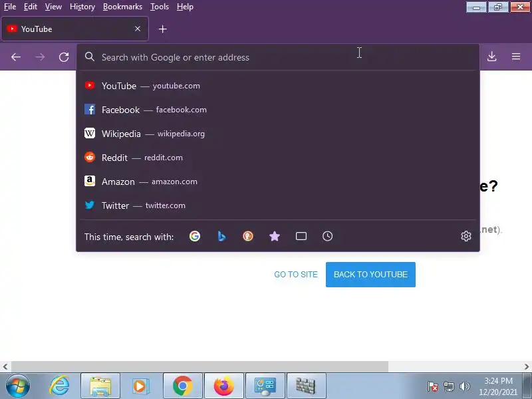Open the Tools menu
This screenshot has width=532, height=399.
tap(160, 7)
